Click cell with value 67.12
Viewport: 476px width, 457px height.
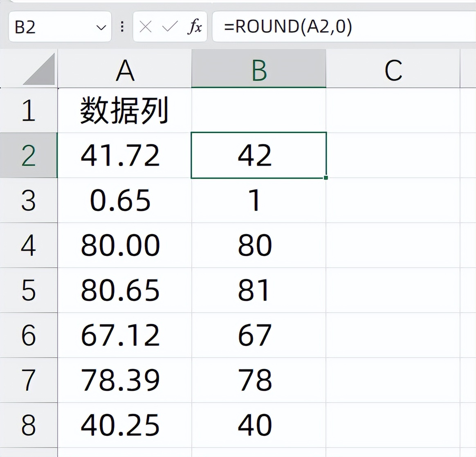(125, 335)
